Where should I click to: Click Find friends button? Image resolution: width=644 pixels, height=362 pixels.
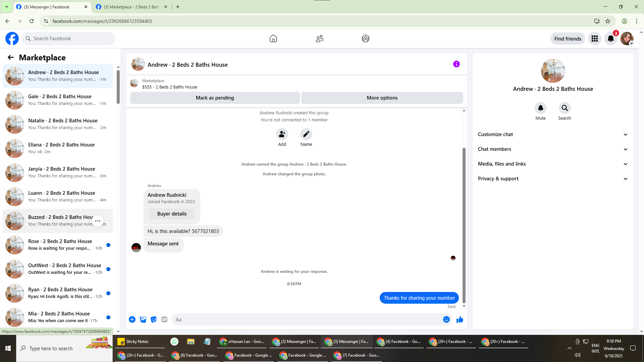pyautogui.click(x=568, y=39)
